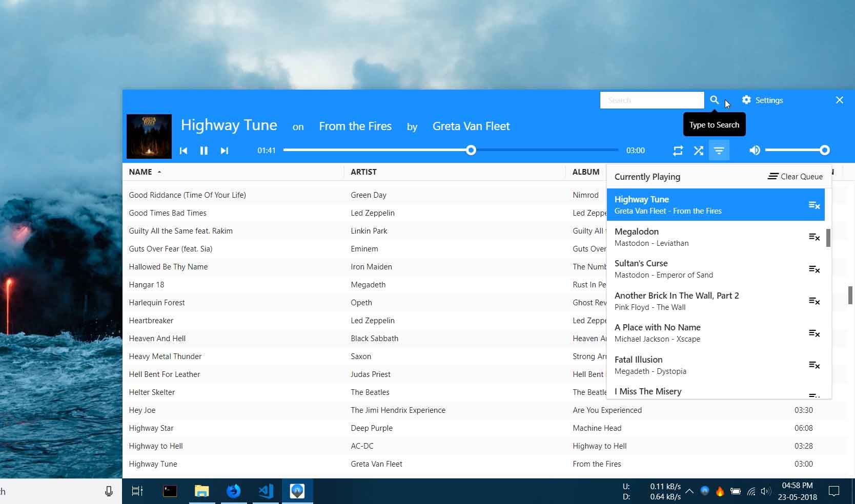Image resolution: width=855 pixels, height=504 pixels.
Task: Open Settings
Action: pos(763,100)
